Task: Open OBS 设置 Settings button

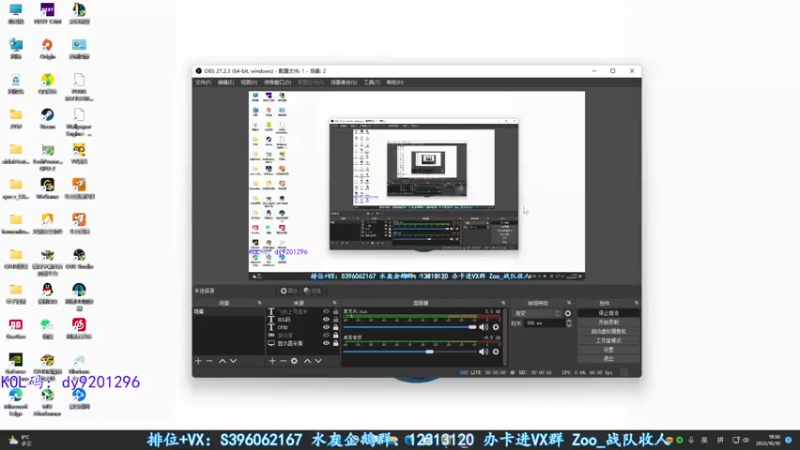Action: (608, 350)
